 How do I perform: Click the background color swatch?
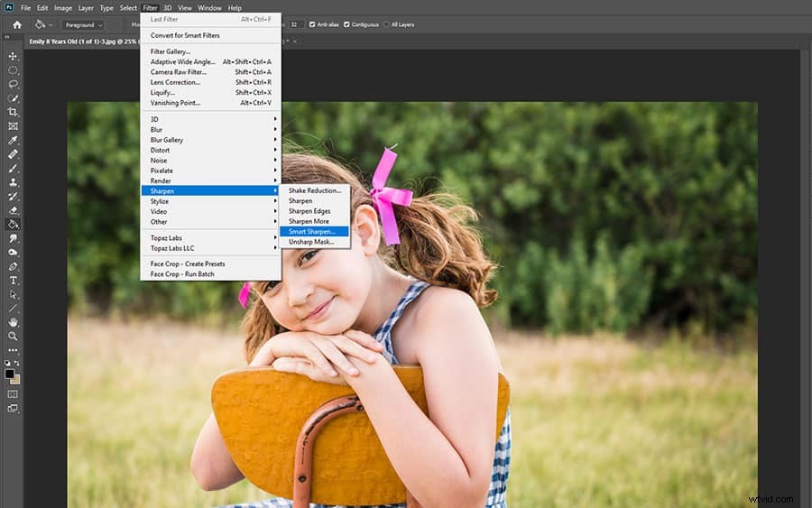(16, 381)
